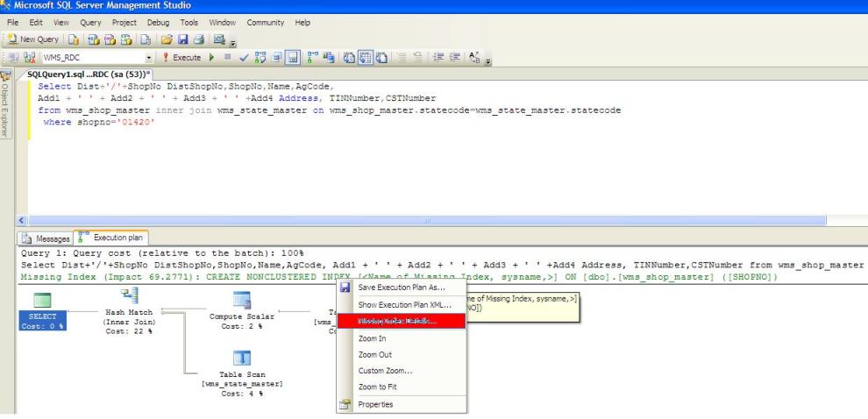The height and width of the screenshot is (419, 868).
Task: Open the Tools menu
Action: [x=189, y=23]
